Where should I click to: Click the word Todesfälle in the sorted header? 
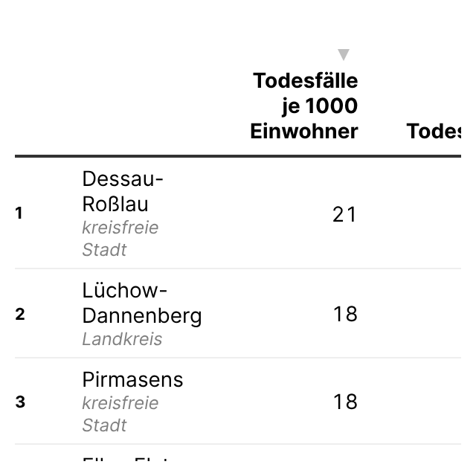pyautogui.click(x=306, y=81)
